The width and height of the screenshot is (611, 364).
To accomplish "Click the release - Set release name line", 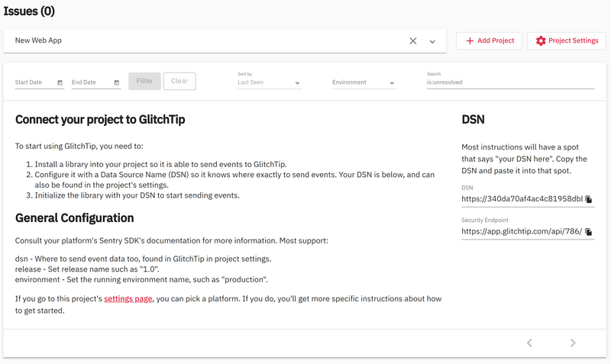I will (x=87, y=269).
